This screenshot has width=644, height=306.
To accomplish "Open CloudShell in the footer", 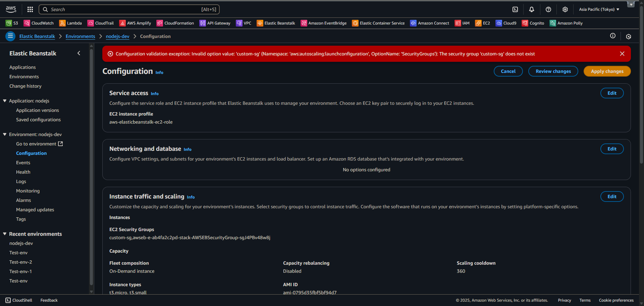I will click(19, 300).
